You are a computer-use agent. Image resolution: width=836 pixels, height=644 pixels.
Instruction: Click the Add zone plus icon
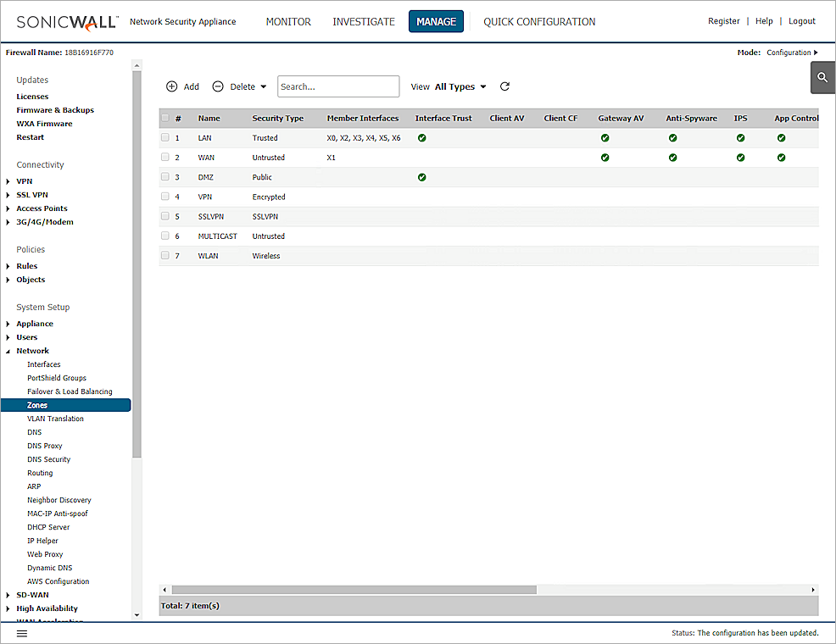[172, 86]
